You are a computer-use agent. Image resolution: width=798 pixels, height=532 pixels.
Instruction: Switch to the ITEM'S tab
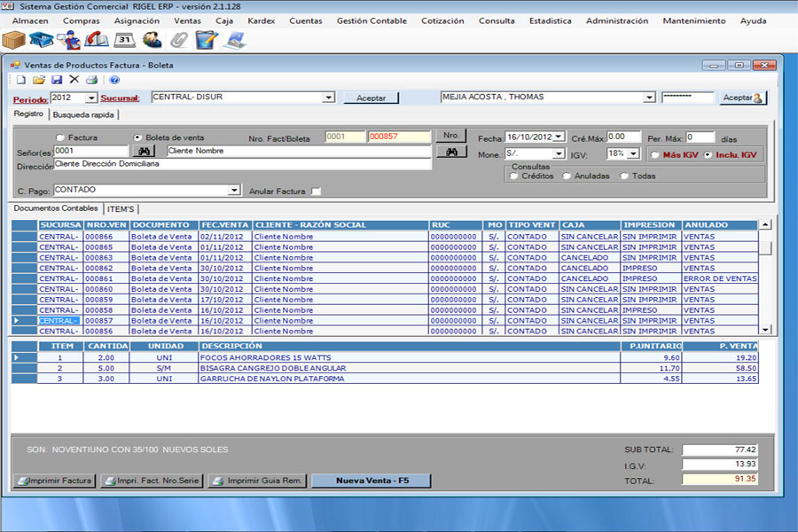tap(121, 208)
